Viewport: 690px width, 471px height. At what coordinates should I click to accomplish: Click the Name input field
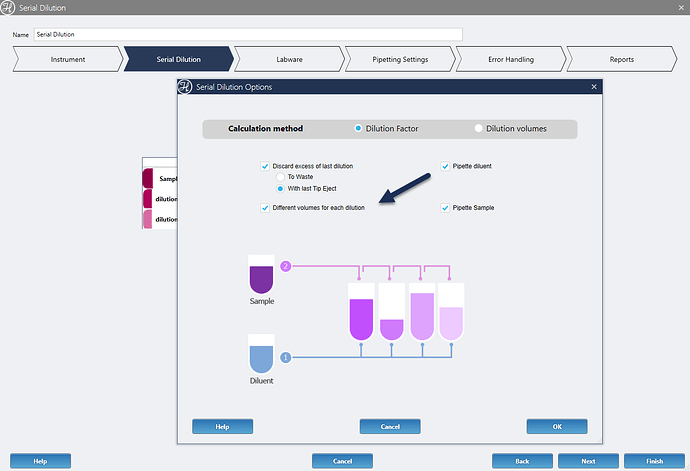[247, 34]
